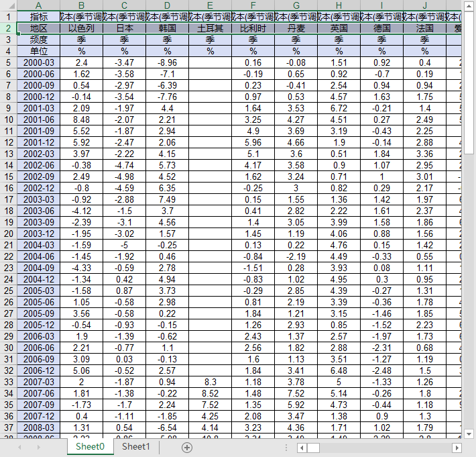476x457 pixels.
Task: Click the 丹麦 cell
Action: tap(296, 28)
